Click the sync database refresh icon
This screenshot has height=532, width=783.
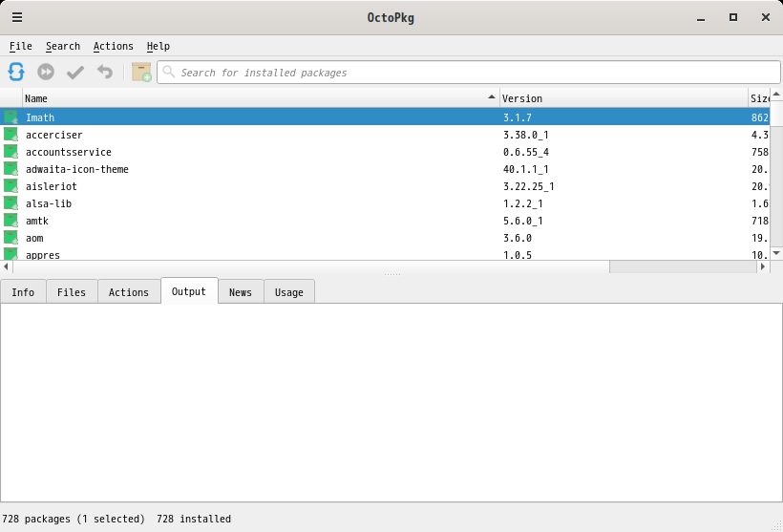(x=16, y=72)
